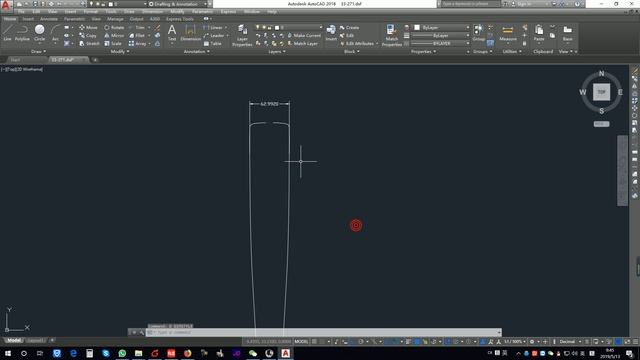Open the Windows Start menu

7,353
